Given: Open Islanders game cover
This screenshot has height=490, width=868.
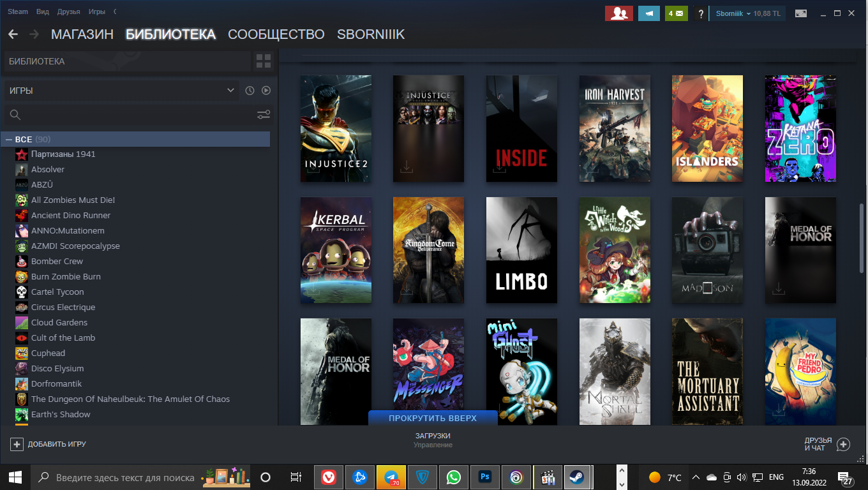Looking at the screenshot, I should click(x=707, y=128).
